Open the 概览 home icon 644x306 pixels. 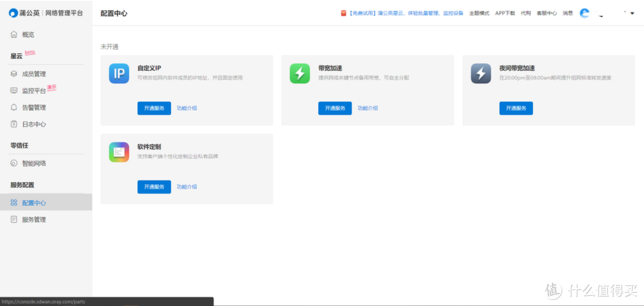[x=14, y=35]
